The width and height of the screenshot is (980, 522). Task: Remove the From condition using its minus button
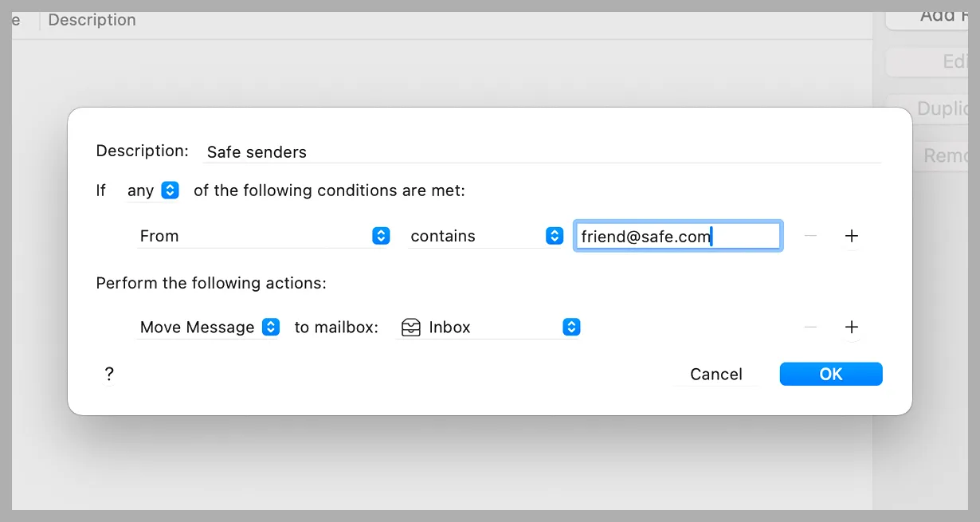[810, 236]
